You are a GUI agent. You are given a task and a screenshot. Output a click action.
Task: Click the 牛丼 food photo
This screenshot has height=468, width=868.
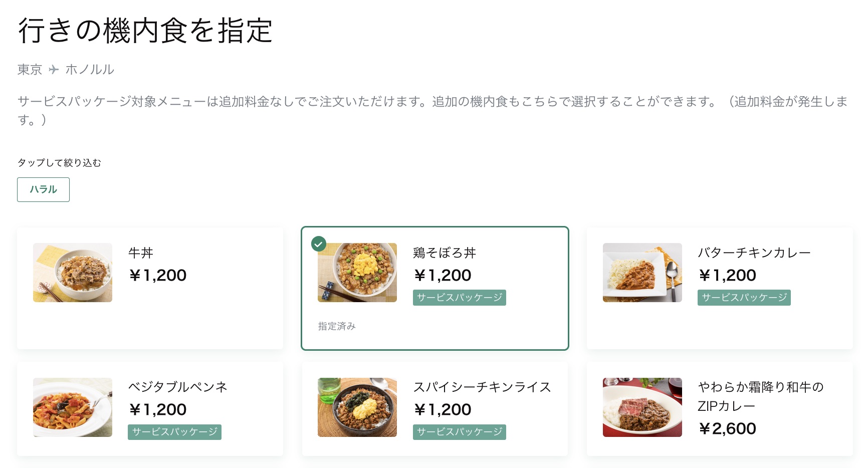(x=72, y=273)
